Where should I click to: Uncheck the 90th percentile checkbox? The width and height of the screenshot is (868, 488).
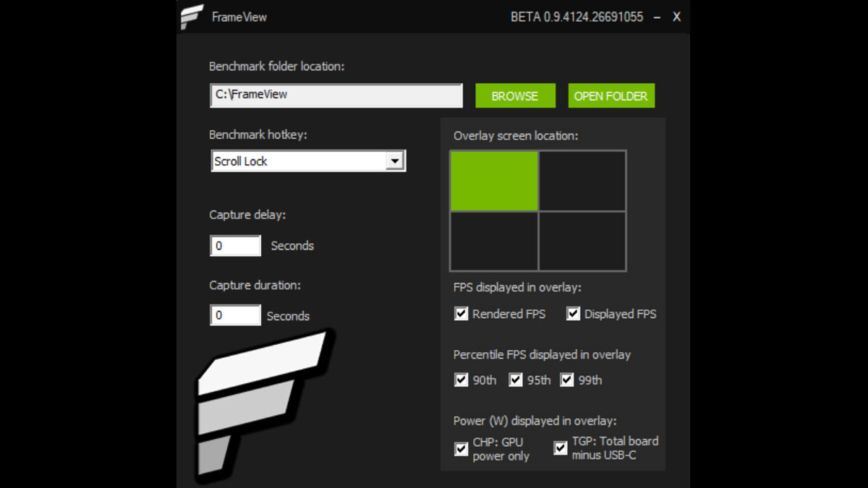click(x=461, y=380)
